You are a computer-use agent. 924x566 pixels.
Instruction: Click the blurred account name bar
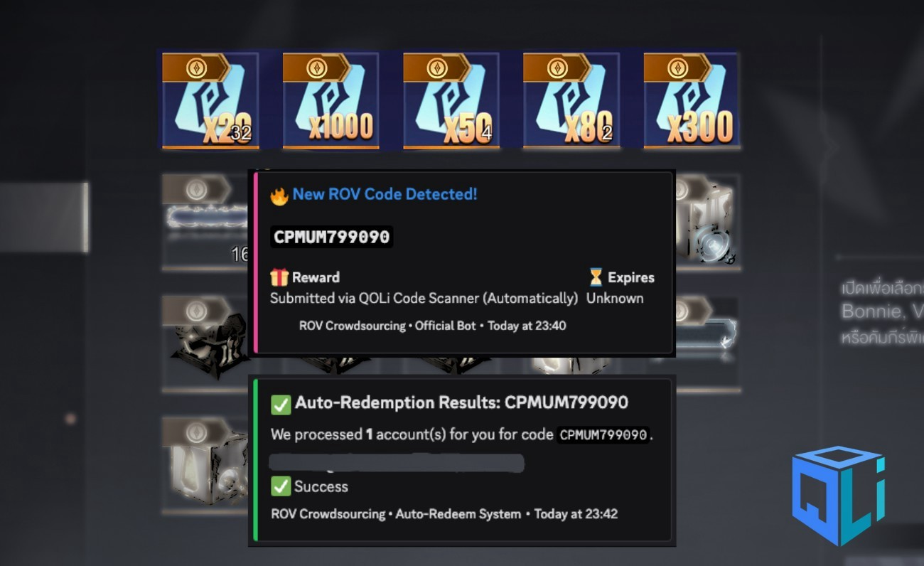[x=397, y=462]
